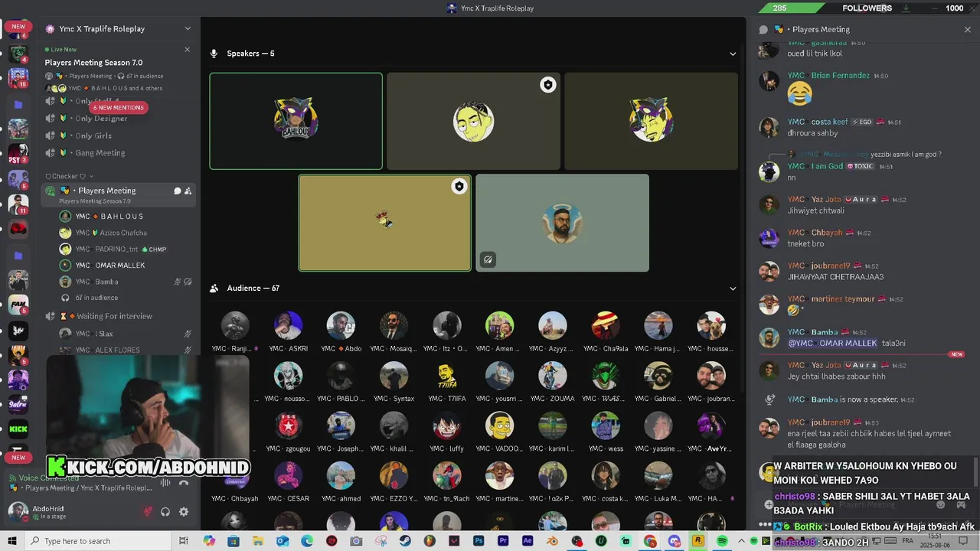
Task: Focus the BAHLOUS speaker tile
Action: coord(296,121)
